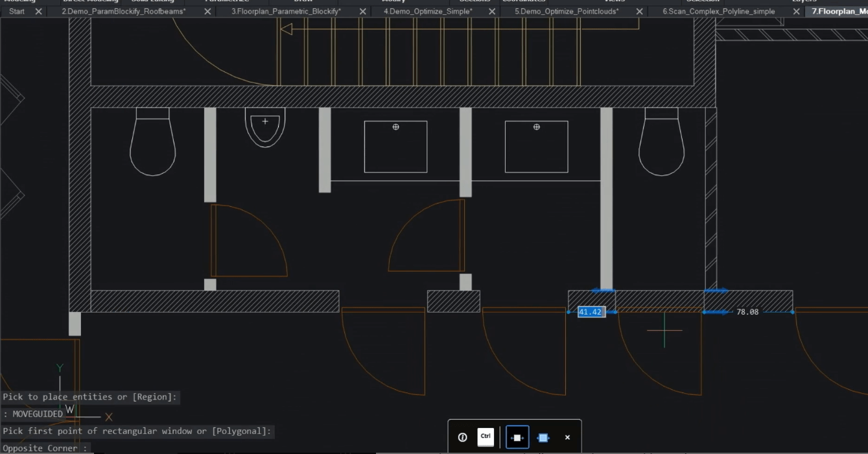This screenshot has height=454, width=868.
Task: Select the blue-square copy mode icon
Action: (543, 438)
